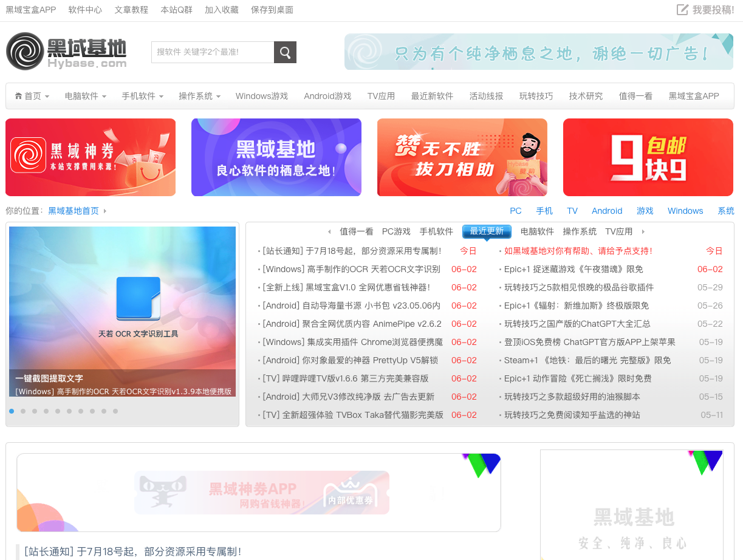The height and width of the screenshot is (560, 743).
Task: Open the 游戏 quick category link
Action: [x=645, y=211]
